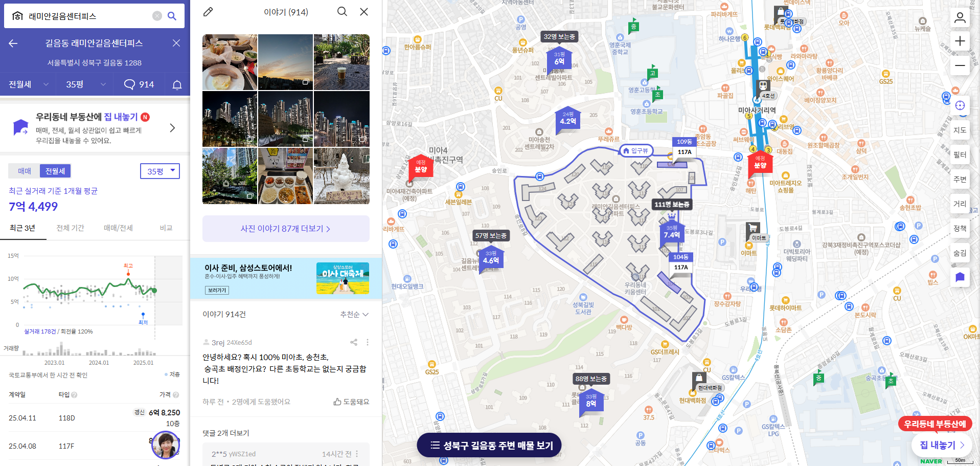Open more options on the 2**5 comment
This screenshot has height=466, width=980.
point(357,454)
